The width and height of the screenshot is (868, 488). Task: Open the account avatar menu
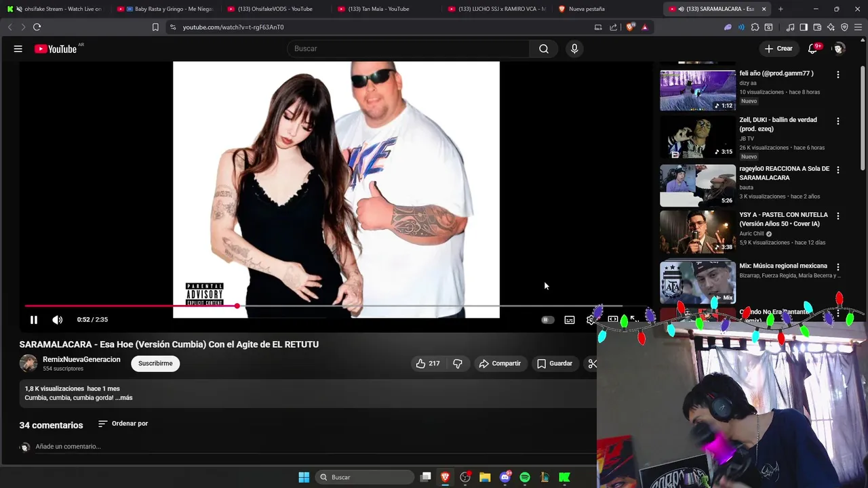839,49
